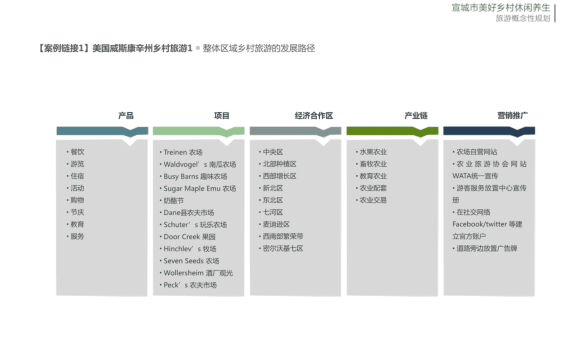Screen dimensions: 570x360
Task: Click the 住宿 bullet item
Action: click(77, 176)
